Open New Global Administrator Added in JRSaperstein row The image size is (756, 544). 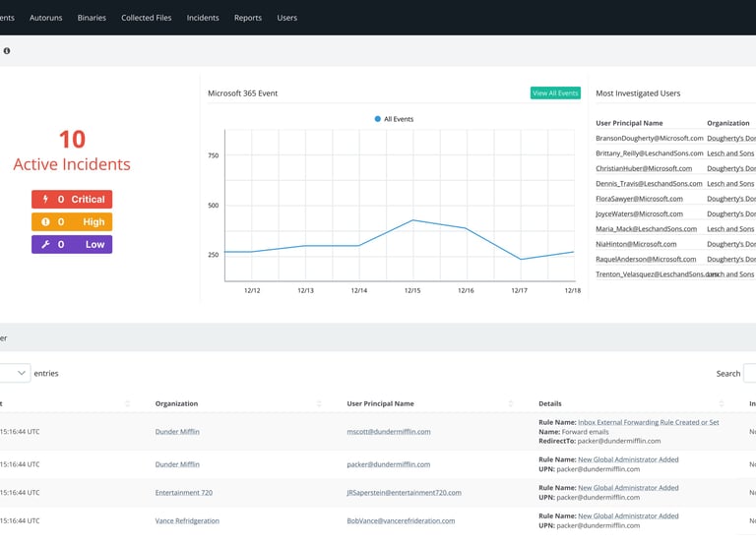(x=628, y=488)
